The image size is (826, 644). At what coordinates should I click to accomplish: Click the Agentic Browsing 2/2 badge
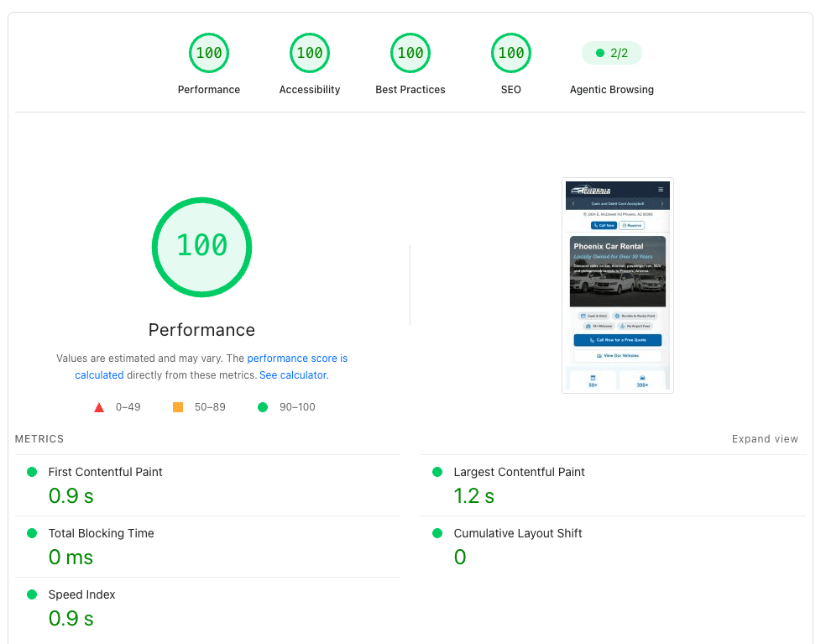tap(612, 53)
